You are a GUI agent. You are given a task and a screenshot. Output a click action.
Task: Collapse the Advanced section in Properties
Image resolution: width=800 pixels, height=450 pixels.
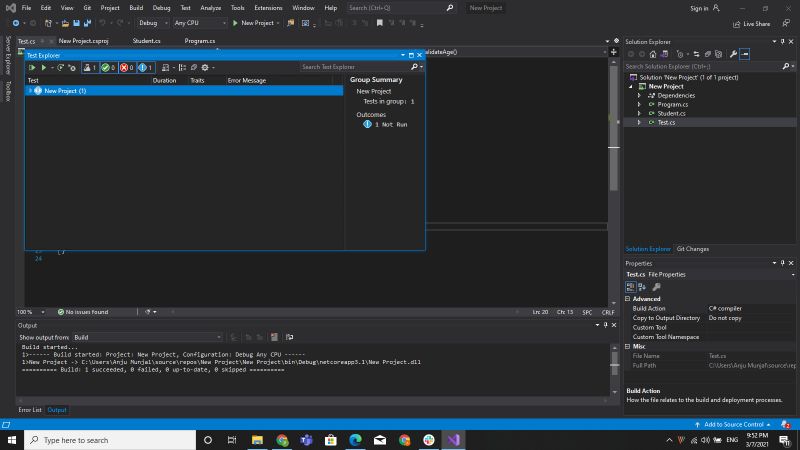click(628, 299)
